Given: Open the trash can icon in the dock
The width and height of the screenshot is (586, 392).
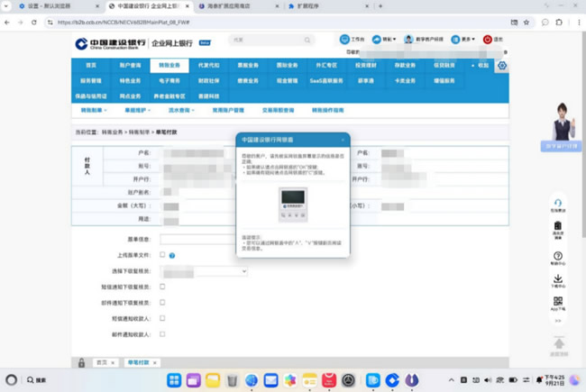Looking at the screenshot, I should (232, 380).
